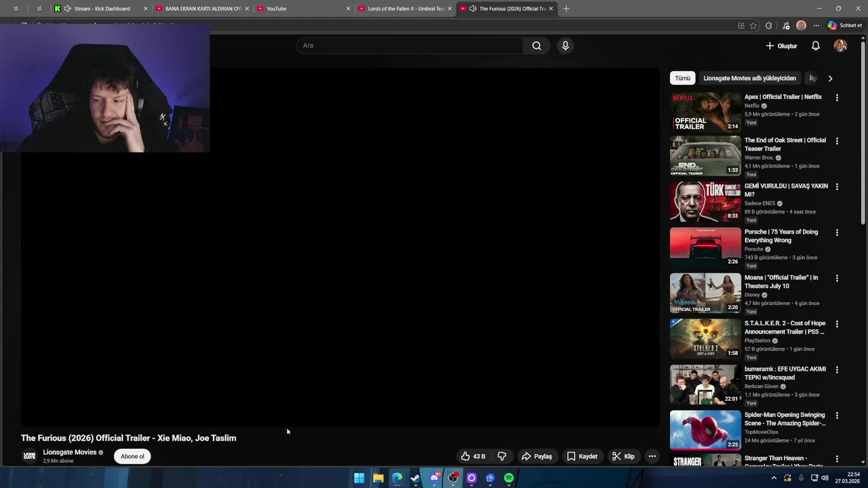
Task: Add page to favorites star icon
Action: [753, 26]
